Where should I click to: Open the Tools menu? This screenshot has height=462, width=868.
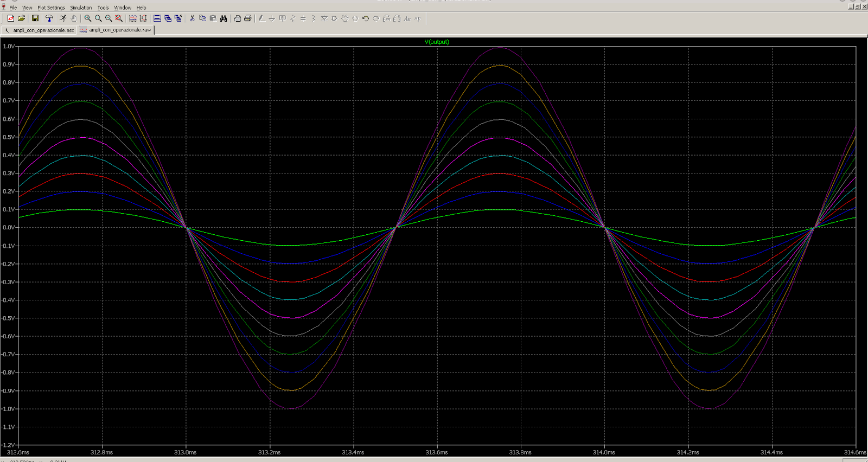103,8
